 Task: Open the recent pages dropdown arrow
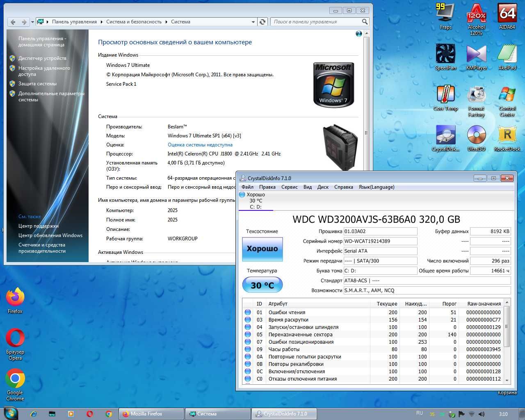tap(32, 22)
